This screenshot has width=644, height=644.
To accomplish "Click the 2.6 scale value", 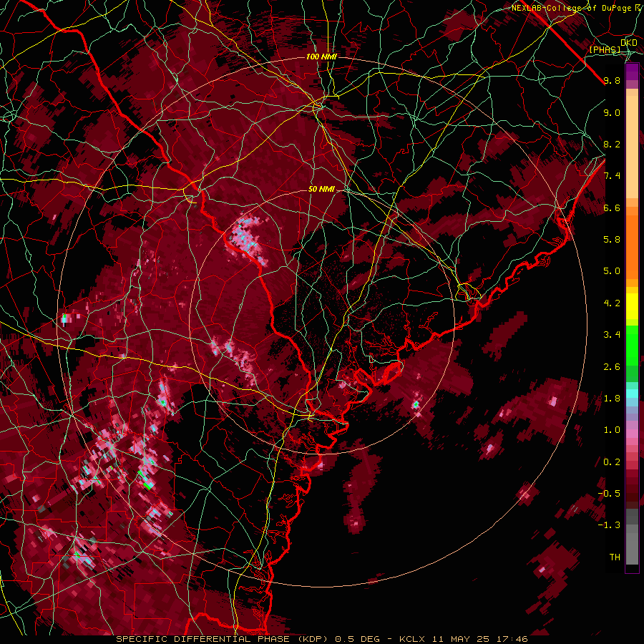I will point(612,367).
